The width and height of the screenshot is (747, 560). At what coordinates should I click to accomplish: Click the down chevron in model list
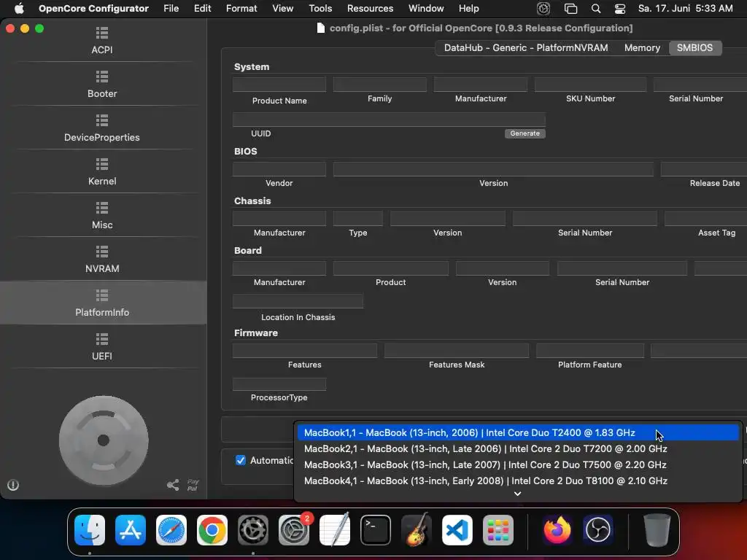coord(517,494)
